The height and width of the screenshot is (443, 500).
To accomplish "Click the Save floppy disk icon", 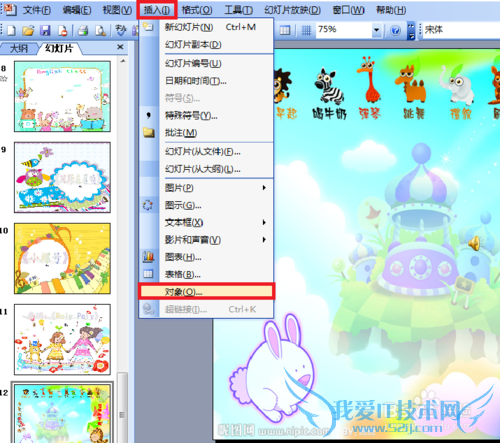I will pos(45,30).
